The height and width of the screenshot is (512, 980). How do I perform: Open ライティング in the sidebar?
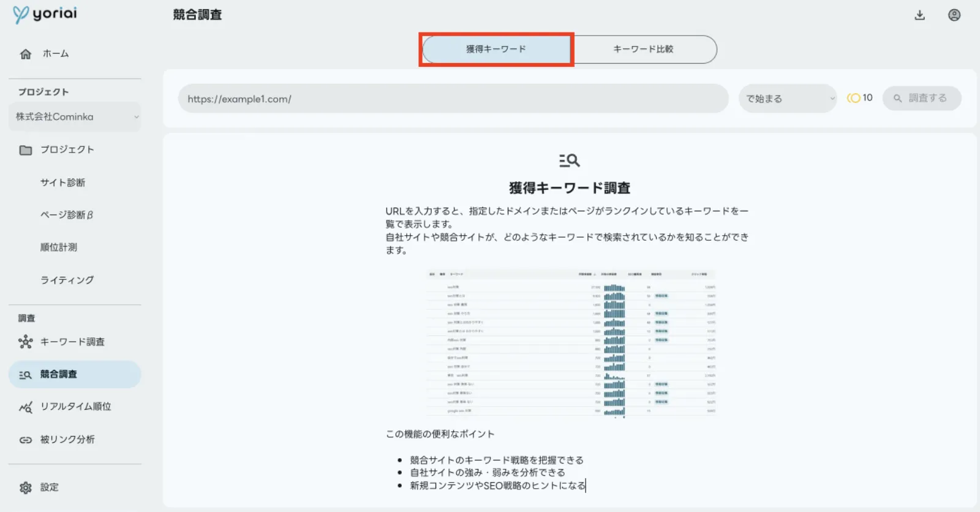tap(67, 280)
